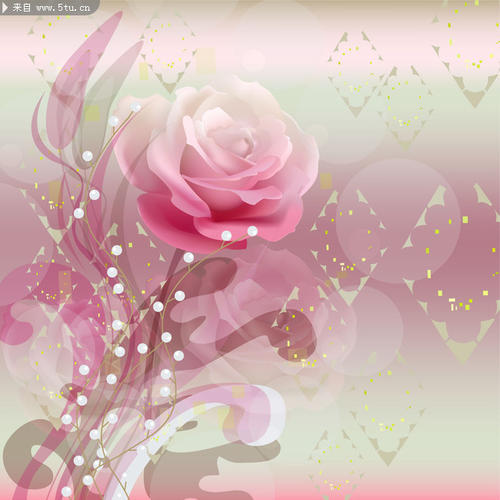The height and width of the screenshot is (500, 500).
Task: Click the topmost pearl near the rose bud
Action: (x=135, y=107)
